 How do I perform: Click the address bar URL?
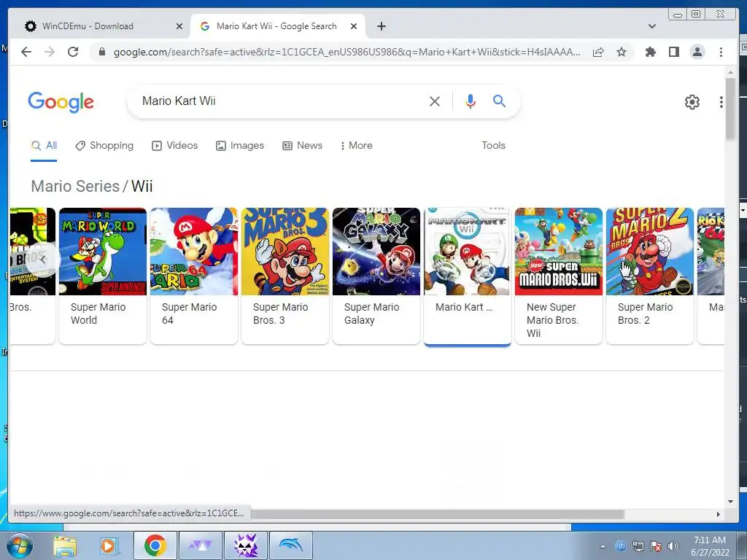point(347,52)
